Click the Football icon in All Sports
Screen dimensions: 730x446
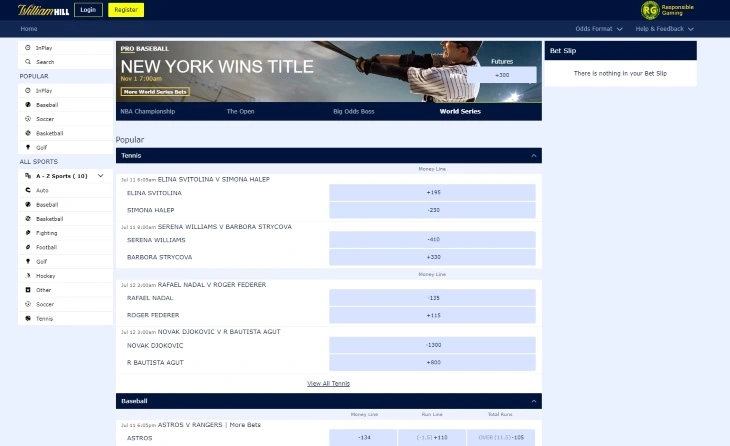(x=28, y=247)
